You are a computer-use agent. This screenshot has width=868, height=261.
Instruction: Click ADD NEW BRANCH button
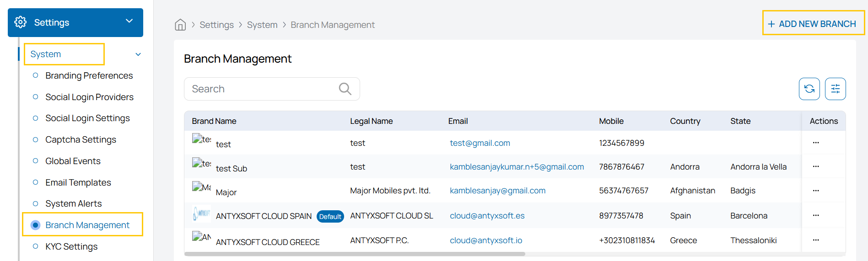(x=812, y=24)
